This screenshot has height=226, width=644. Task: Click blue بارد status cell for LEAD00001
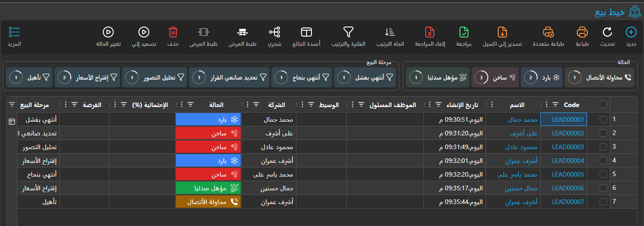[x=208, y=119]
